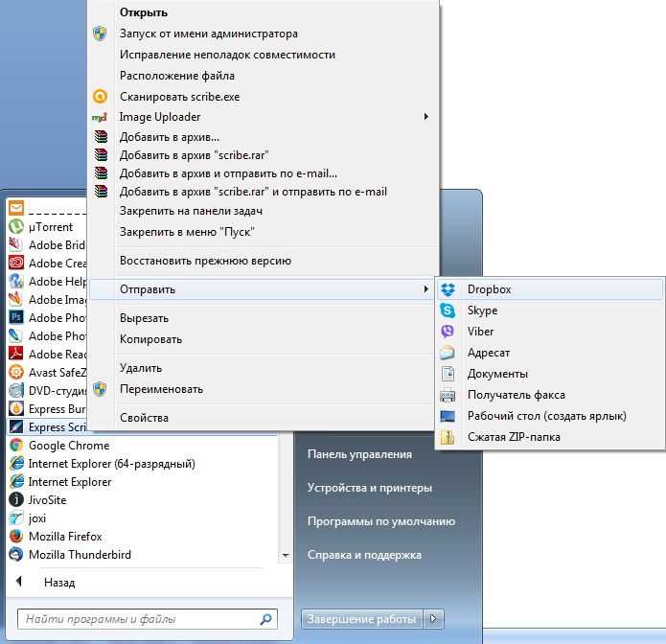Click the fax recipient printer icon

tap(448, 395)
